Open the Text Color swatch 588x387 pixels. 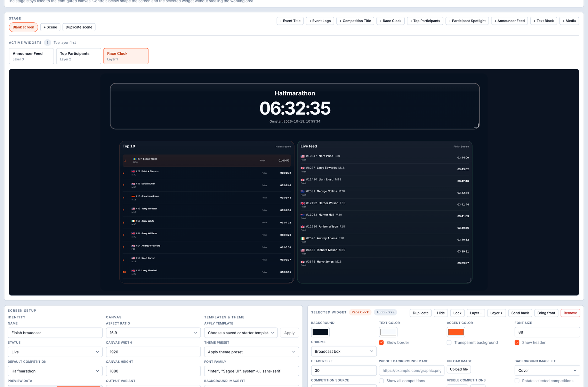[x=388, y=332]
